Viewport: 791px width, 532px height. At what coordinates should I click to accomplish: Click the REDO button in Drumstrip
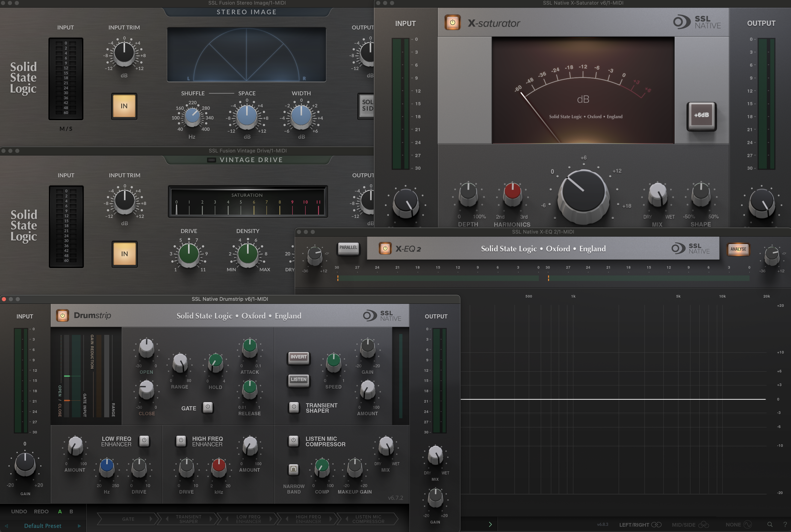click(41, 511)
